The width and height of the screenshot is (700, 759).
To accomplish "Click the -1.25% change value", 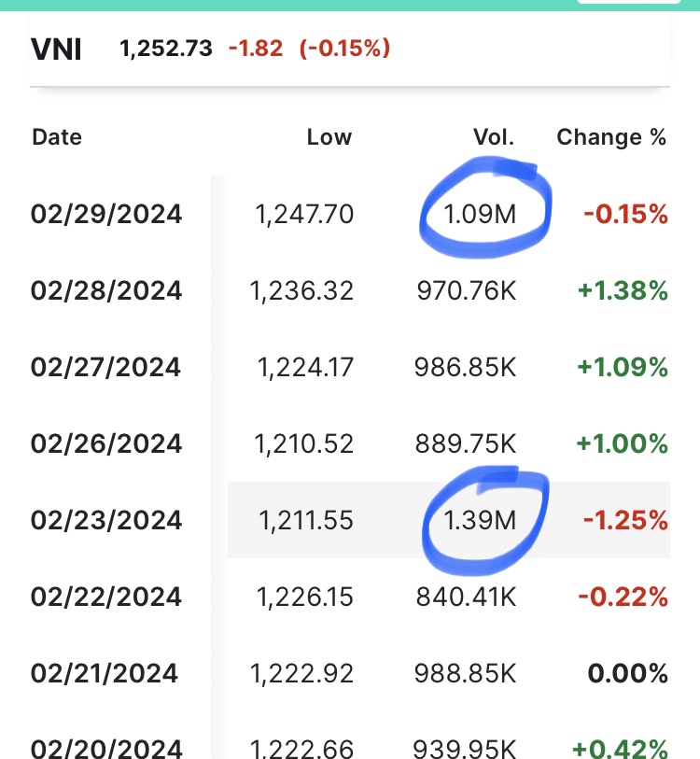I will click(x=625, y=520).
